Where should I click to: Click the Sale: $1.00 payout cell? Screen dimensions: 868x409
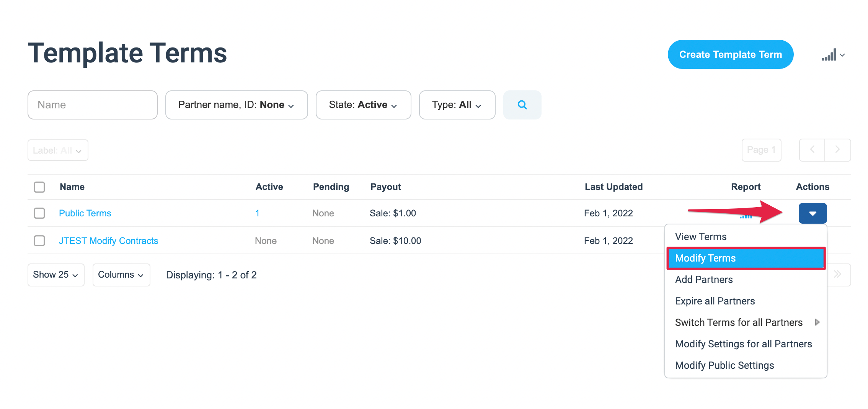[x=393, y=213]
